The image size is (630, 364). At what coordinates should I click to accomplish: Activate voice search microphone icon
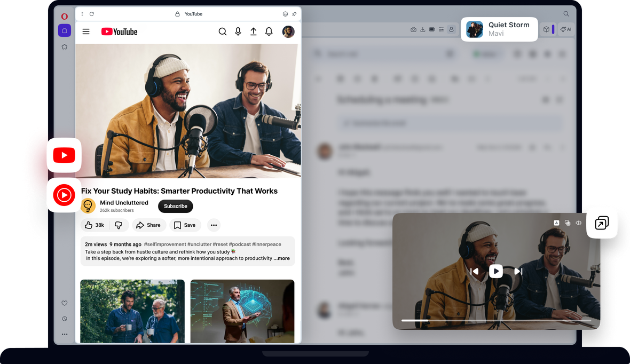tap(238, 31)
